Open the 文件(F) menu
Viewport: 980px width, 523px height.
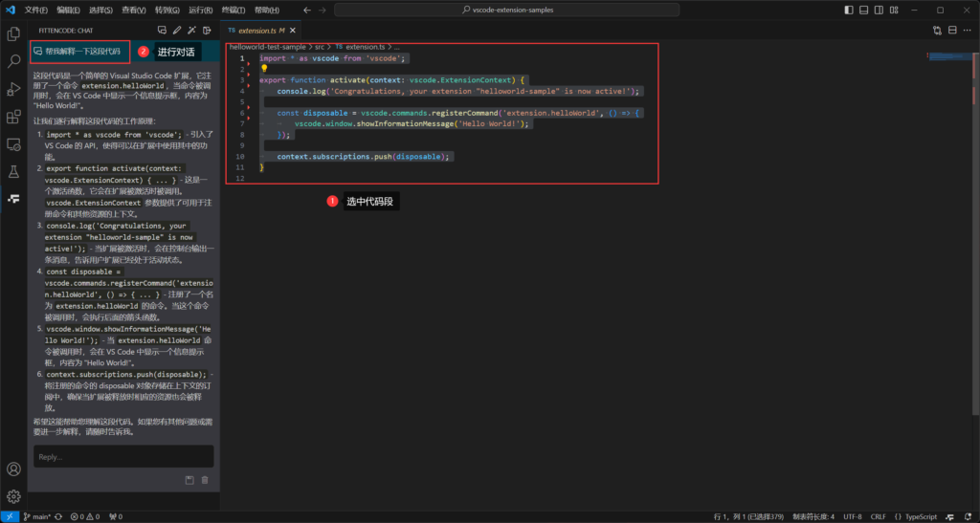(x=35, y=10)
